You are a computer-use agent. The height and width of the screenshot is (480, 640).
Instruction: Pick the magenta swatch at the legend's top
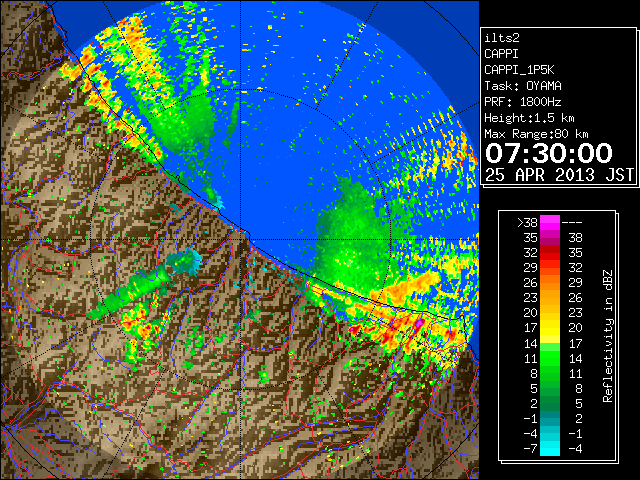(550, 222)
